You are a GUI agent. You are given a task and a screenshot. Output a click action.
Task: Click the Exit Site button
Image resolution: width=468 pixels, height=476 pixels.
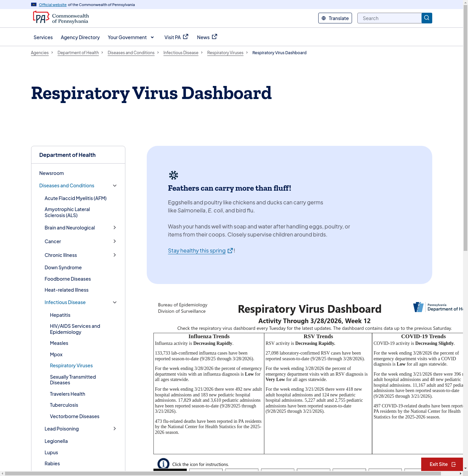442,464
